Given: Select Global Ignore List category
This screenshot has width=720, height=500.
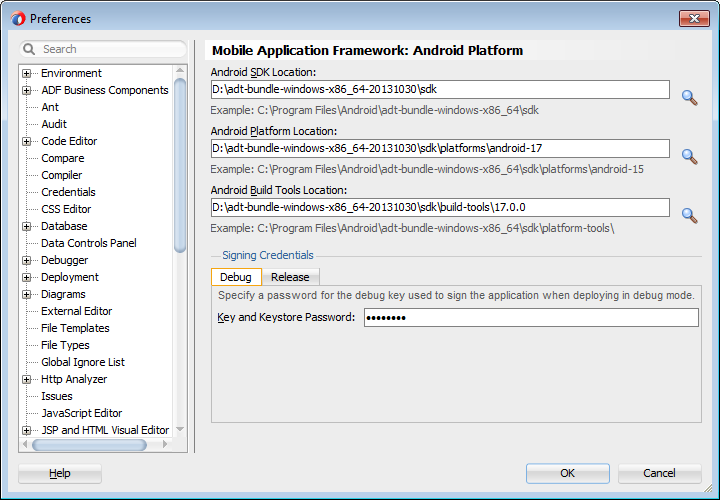Looking at the screenshot, I should tap(83, 362).
